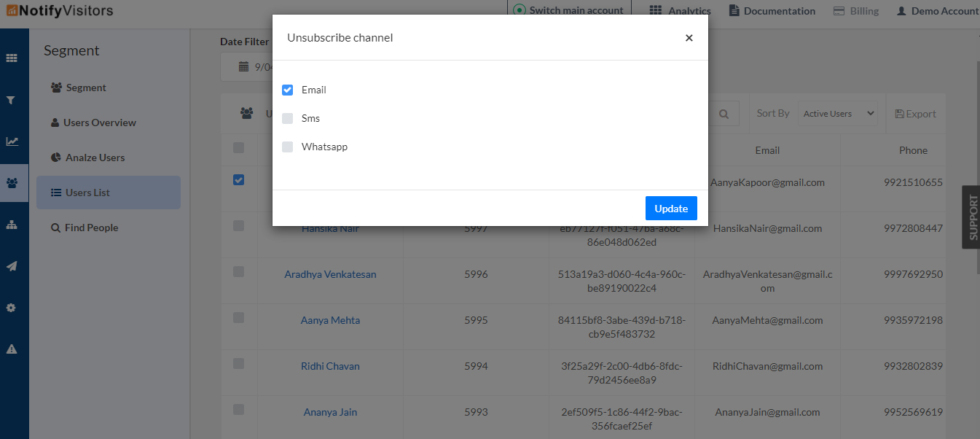This screenshot has height=439, width=980.
Task: Open Find People in Segment menu
Action: (91, 228)
